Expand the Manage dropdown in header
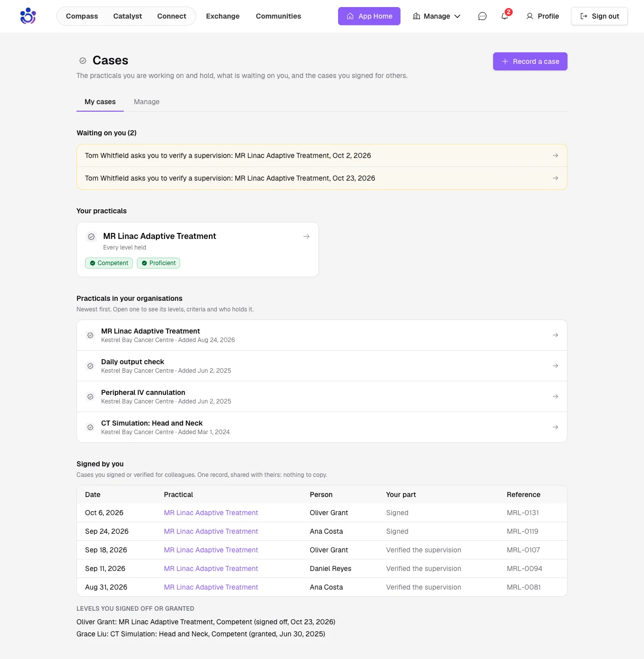The height and width of the screenshot is (659, 644). pyautogui.click(x=437, y=16)
